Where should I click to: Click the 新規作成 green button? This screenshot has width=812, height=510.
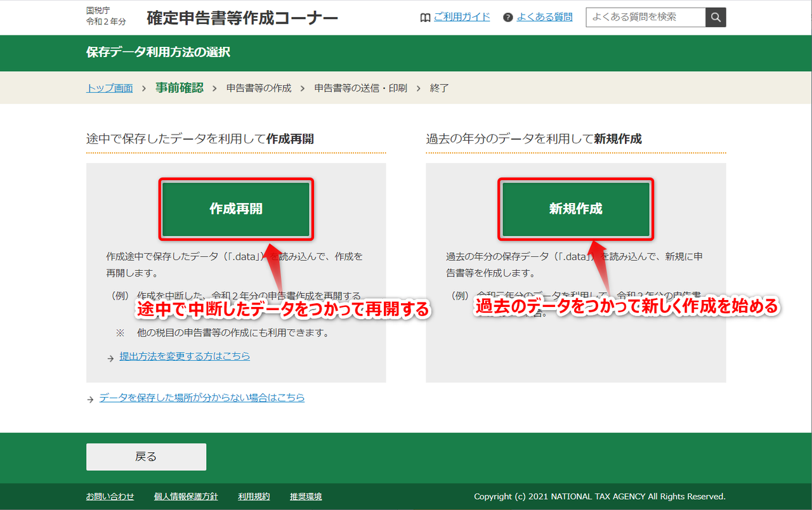point(575,209)
